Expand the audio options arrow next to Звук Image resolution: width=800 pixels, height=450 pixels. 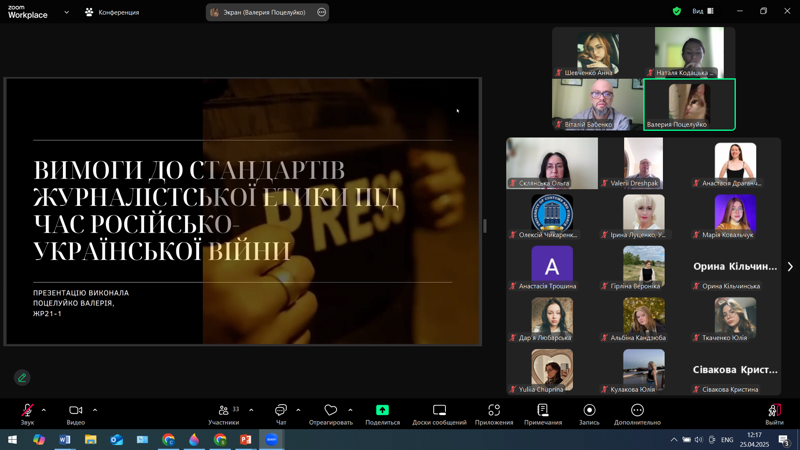pyautogui.click(x=44, y=410)
